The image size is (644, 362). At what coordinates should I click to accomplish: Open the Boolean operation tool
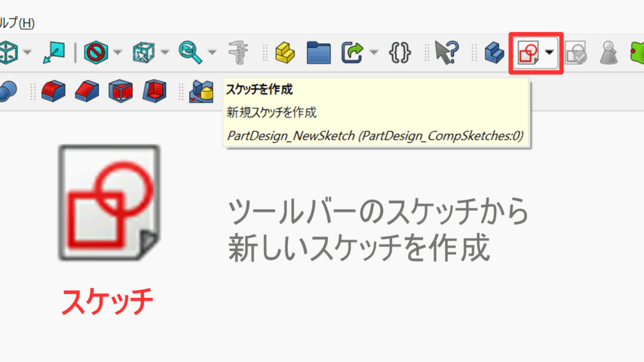pyautogui.click(x=203, y=92)
